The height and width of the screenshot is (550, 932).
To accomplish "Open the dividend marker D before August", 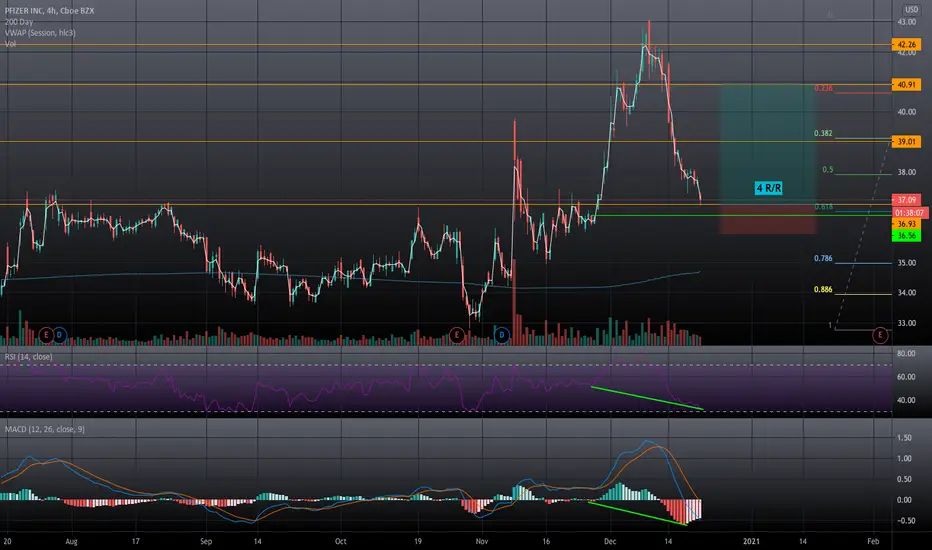I will coord(59,335).
